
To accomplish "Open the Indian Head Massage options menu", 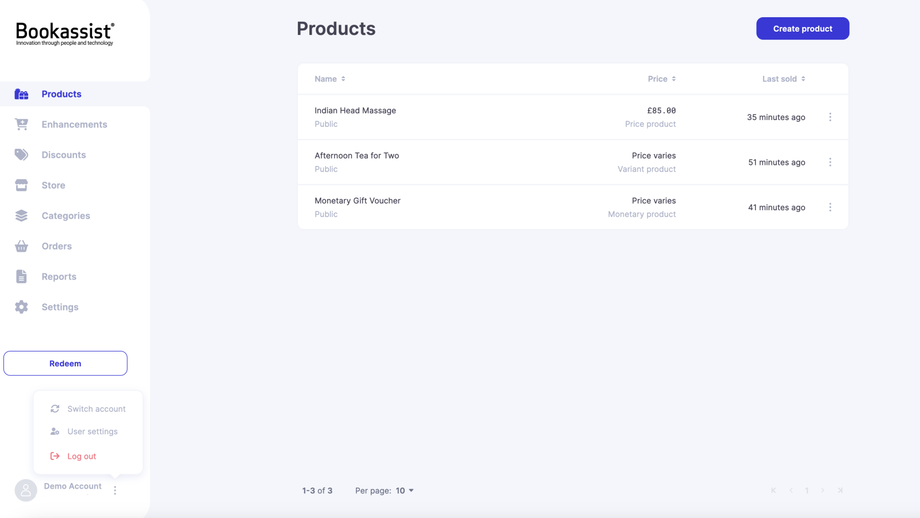I will 830,117.
